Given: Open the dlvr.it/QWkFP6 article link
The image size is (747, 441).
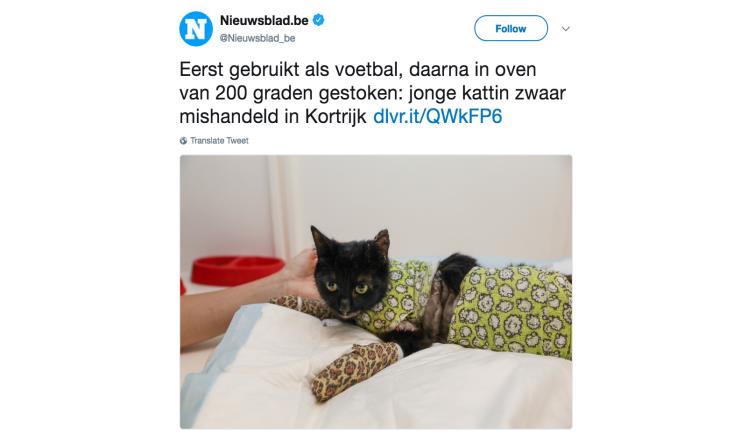Looking at the screenshot, I should pyautogui.click(x=437, y=117).
